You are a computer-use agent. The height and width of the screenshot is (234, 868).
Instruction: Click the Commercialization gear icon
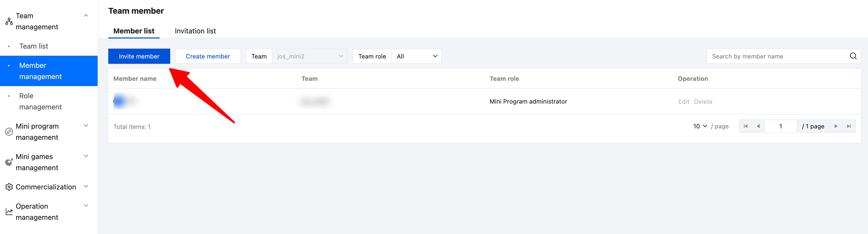point(9,187)
